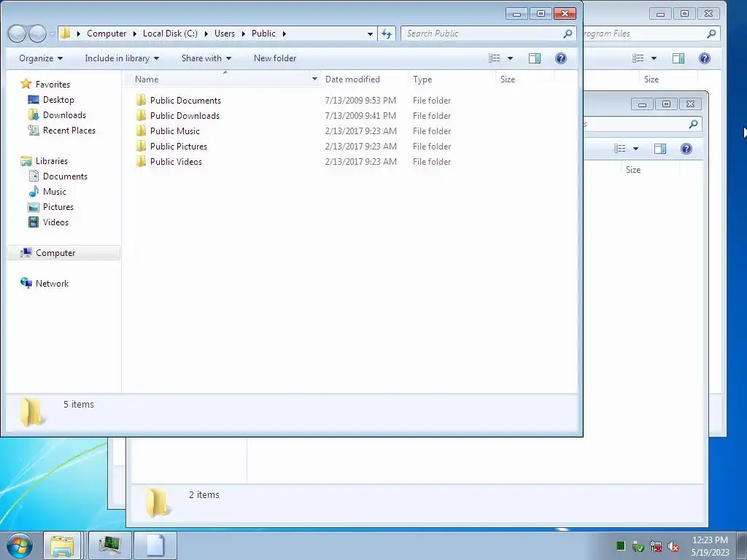This screenshot has width=747, height=560.
Task: Click magnifier icon in Search Public box
Action: [568, 34]
